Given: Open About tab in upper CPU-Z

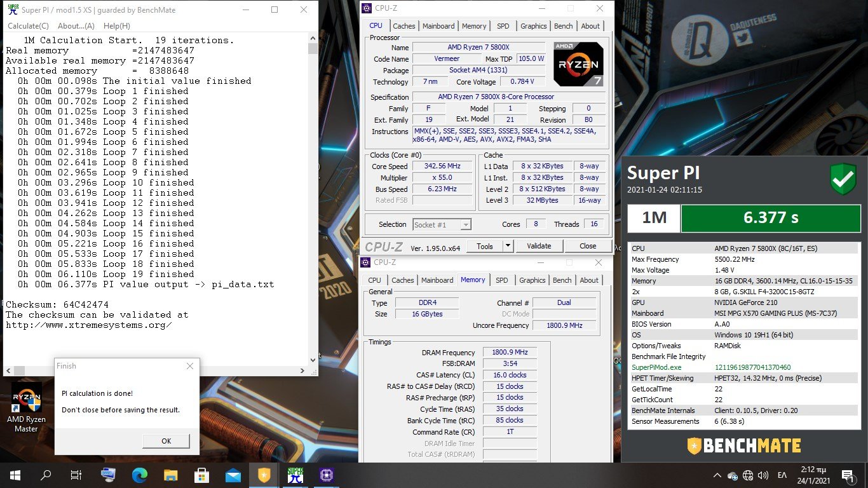Looking at the screenshot, I should (x=590, y=26).
